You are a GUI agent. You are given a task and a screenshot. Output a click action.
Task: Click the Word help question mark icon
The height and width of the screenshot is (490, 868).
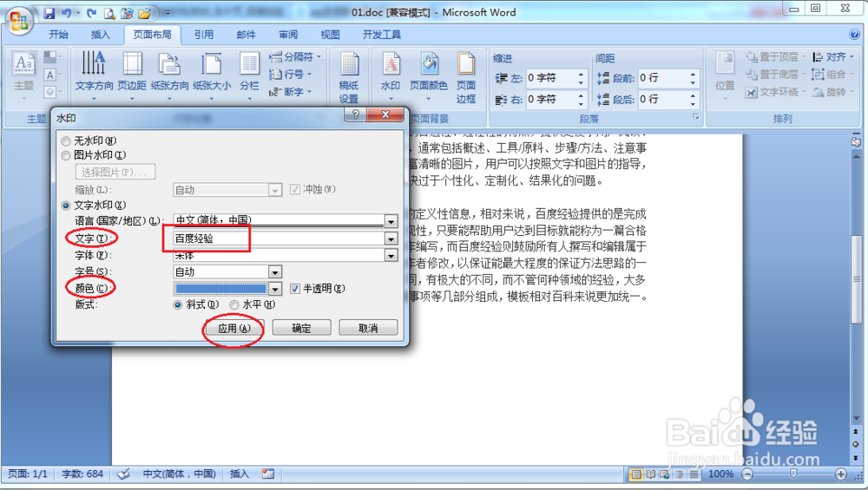(854, 35)
